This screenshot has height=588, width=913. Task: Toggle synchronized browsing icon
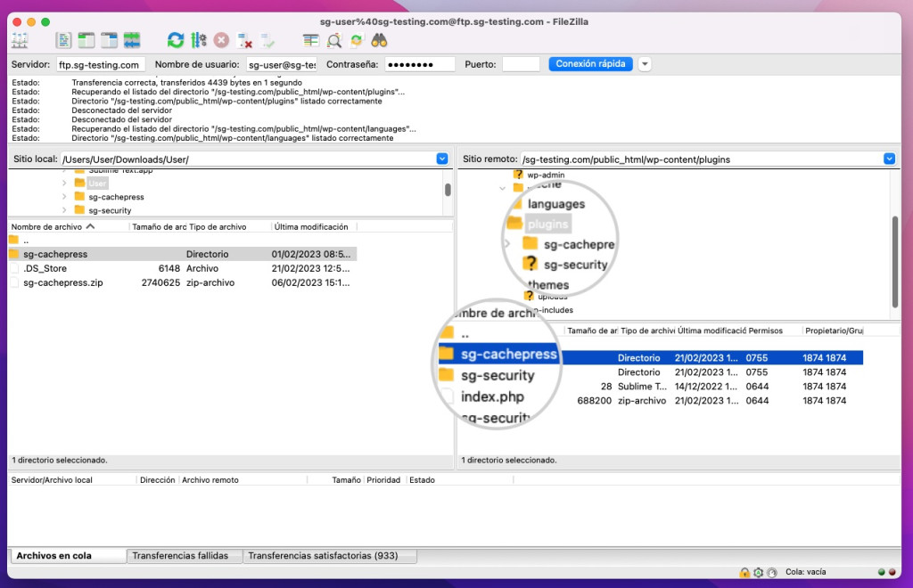[357, 41]
